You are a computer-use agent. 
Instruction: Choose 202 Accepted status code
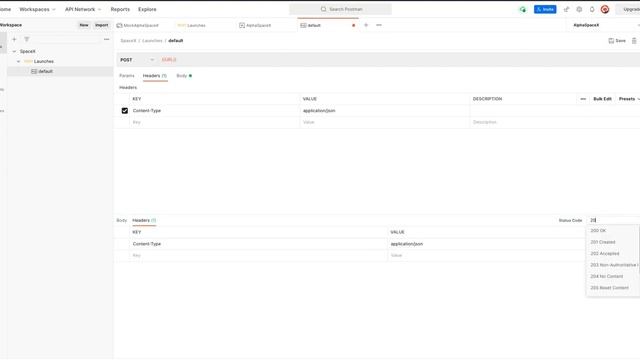tap(612, 254)
